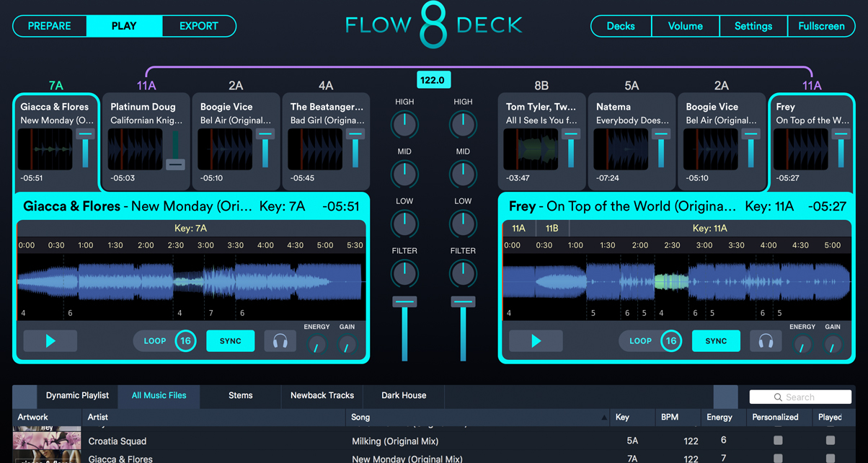Click the left deck ENERGY knob
This screenshot has height=463, width=868.
pos(316,346)
